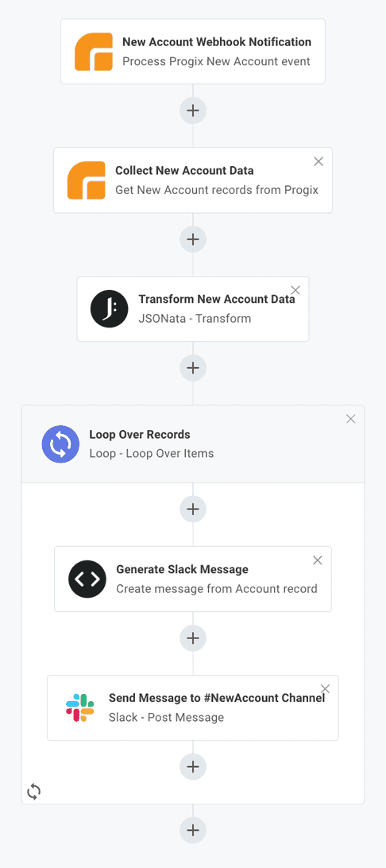Add a step below the loop container
This screenshot has width=386, height=868.
click(193, 831)
